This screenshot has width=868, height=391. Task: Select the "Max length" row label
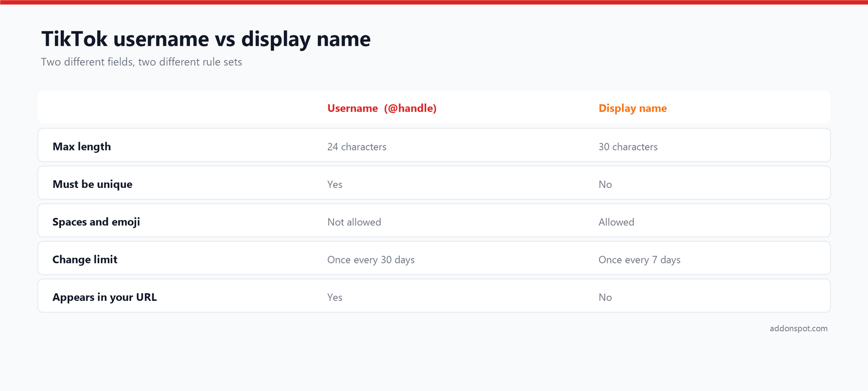pos(82,147)
